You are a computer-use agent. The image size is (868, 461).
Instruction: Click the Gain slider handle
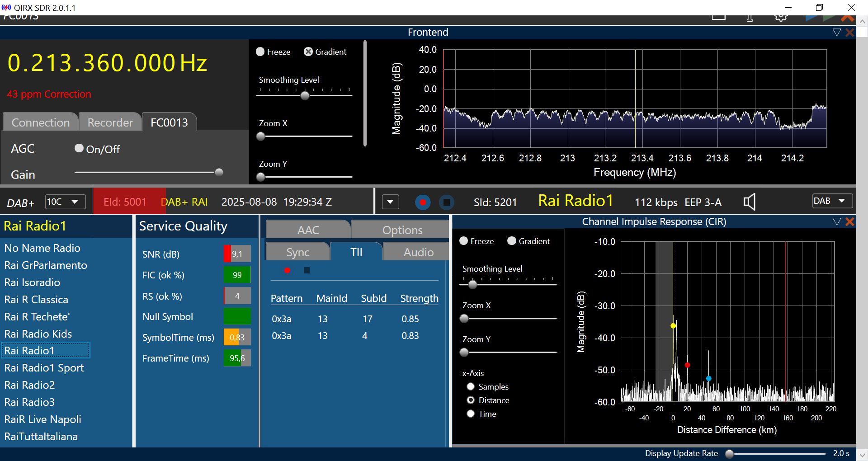(219, 172)
